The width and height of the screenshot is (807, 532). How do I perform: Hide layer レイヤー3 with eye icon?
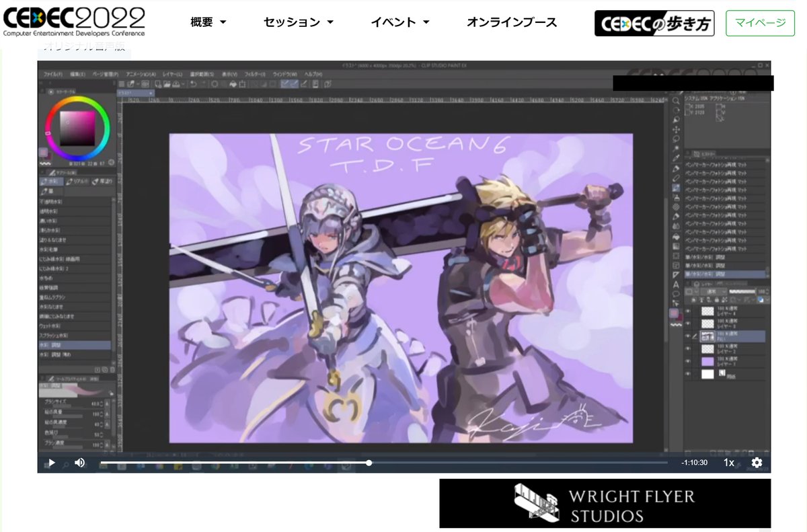(687, 324)
